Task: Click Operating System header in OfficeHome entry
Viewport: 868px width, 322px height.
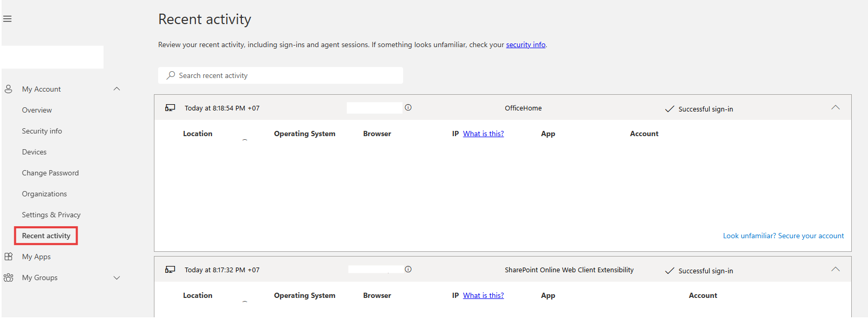Action: click(305, 134)
